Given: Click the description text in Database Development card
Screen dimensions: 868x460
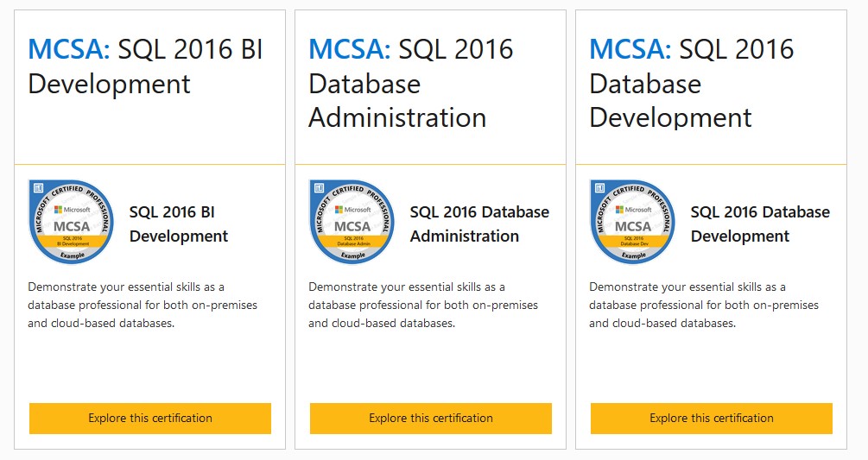Looking at the screenshot, I should [x=704, y=306].
